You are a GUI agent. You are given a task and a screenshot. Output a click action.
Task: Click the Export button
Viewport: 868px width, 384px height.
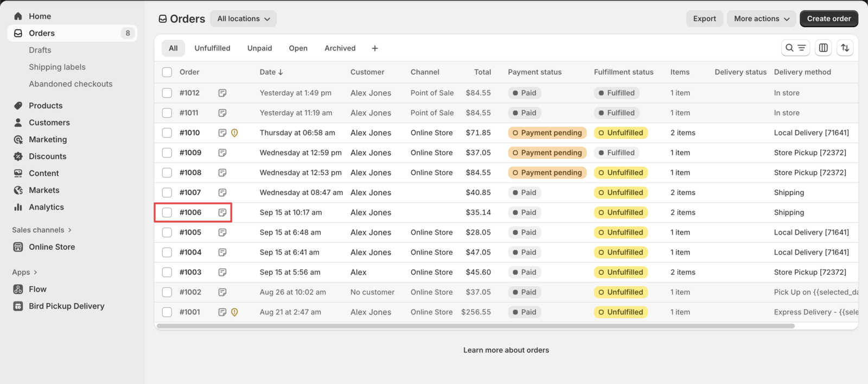[x=704, y=18]
